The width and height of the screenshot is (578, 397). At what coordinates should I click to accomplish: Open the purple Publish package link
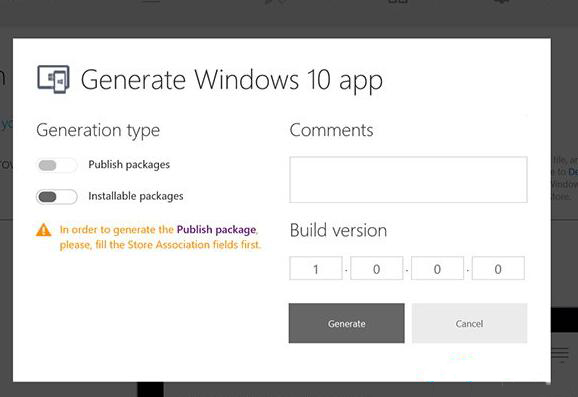216,230
